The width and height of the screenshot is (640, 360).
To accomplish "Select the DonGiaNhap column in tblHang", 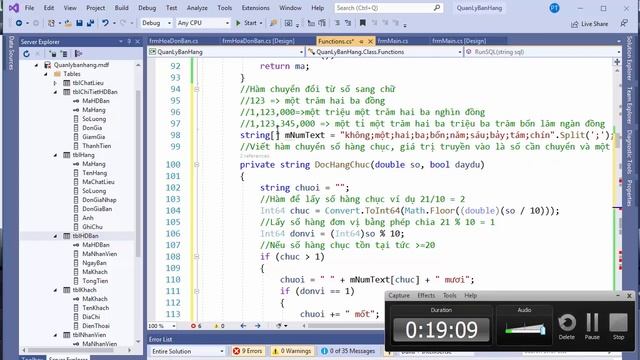I will [99, 200].
